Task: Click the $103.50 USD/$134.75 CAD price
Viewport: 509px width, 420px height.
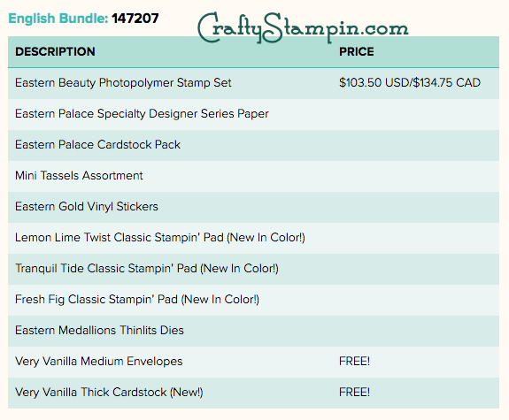Action: click(x=410, y=83)
